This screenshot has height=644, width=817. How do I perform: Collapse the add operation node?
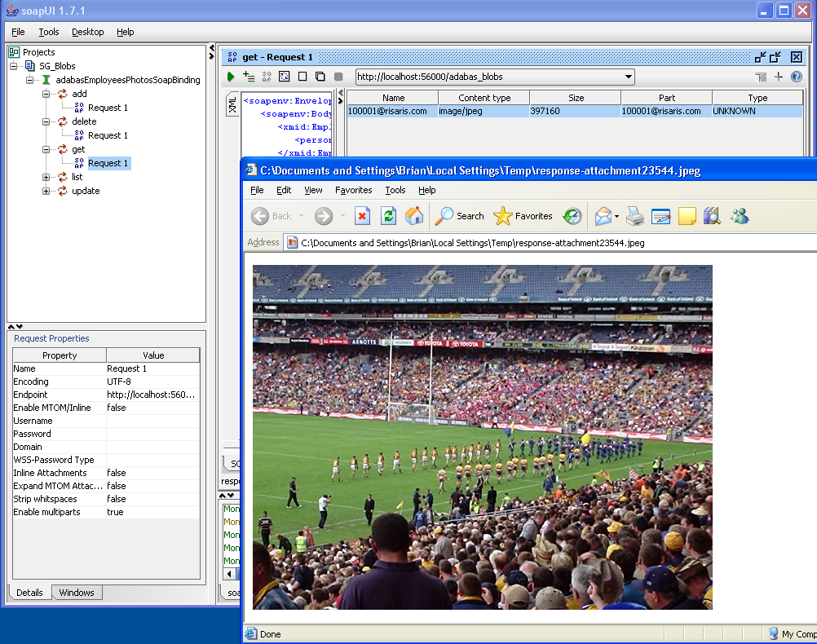coord(46,94)
